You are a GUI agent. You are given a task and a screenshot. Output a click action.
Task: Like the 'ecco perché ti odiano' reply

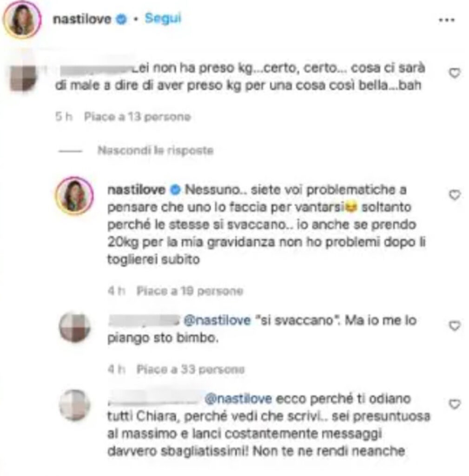tap(455, 404)
